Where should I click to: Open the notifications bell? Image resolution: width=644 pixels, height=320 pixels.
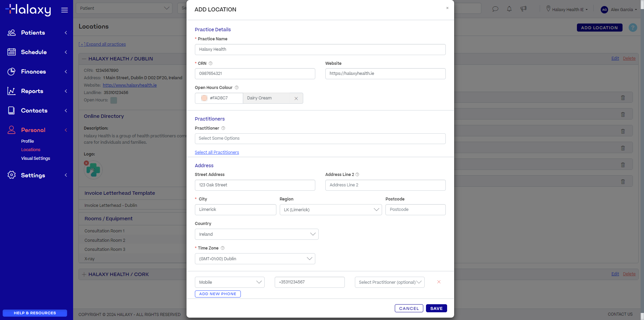[509, 9]
